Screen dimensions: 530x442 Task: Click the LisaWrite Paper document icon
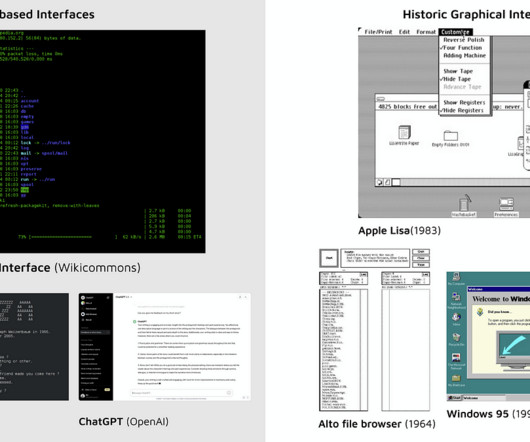coord(404,135)
